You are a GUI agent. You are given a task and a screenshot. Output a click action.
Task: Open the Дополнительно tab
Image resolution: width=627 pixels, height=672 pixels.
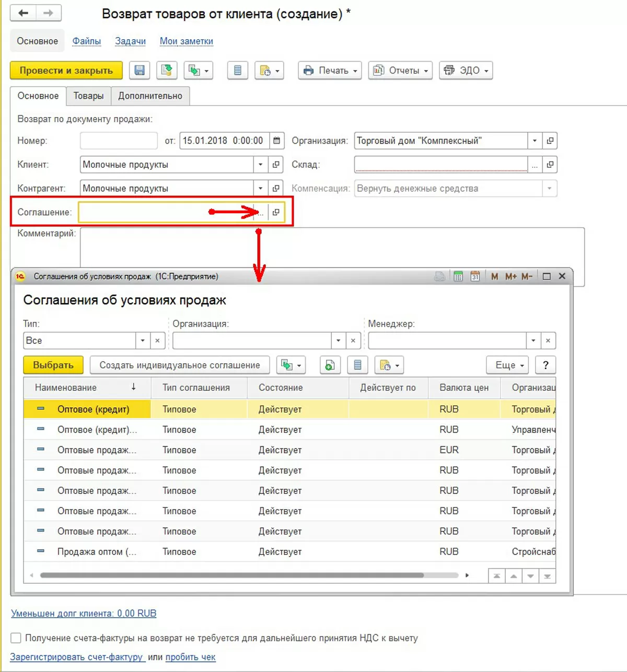(x=150, y=96)
